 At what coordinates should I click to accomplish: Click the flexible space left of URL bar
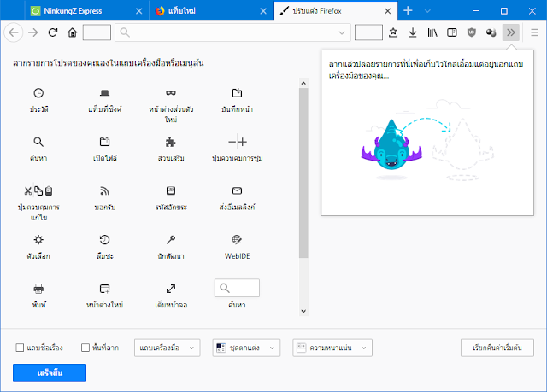(x=97, y=32)
